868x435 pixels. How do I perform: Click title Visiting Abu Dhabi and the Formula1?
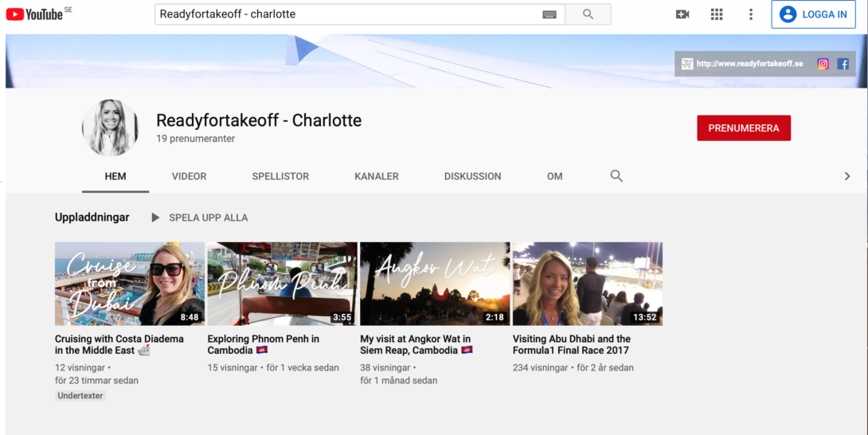pyautogui.click(x=571, y=344)
